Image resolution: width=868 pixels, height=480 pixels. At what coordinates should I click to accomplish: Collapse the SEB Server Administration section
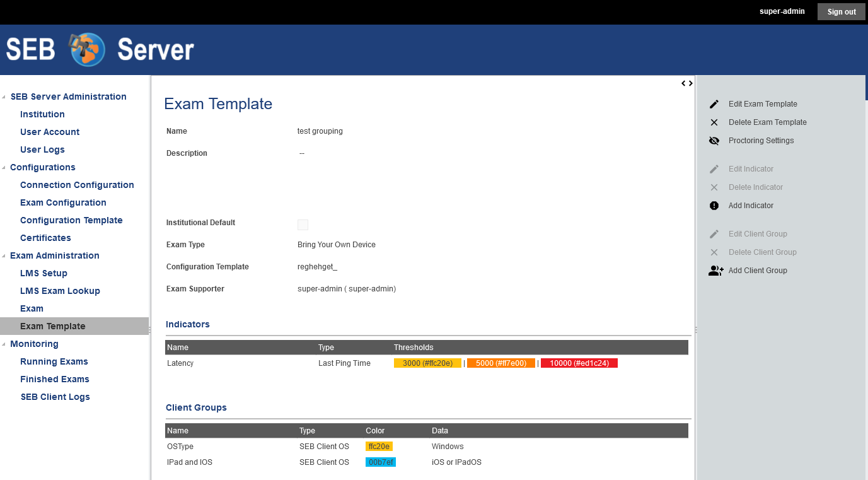4,97
